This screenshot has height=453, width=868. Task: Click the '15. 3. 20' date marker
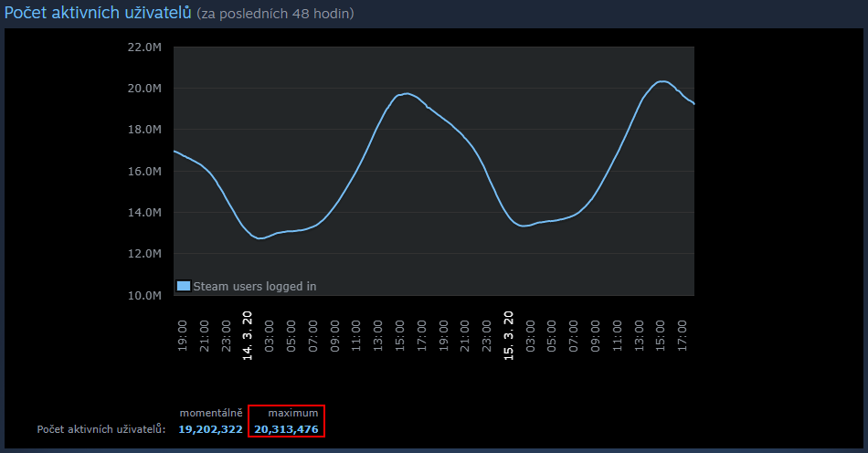pyautogui.click(x=509, y=335)
